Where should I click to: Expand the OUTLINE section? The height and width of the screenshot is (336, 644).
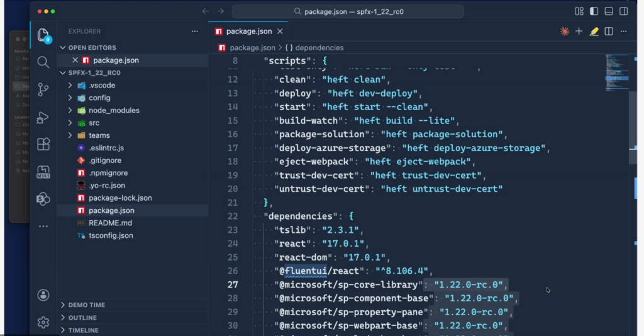pos(82,318)
